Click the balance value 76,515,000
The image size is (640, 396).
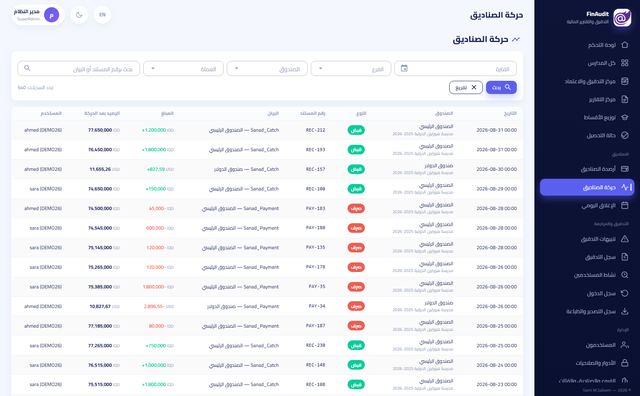(100, 365)
